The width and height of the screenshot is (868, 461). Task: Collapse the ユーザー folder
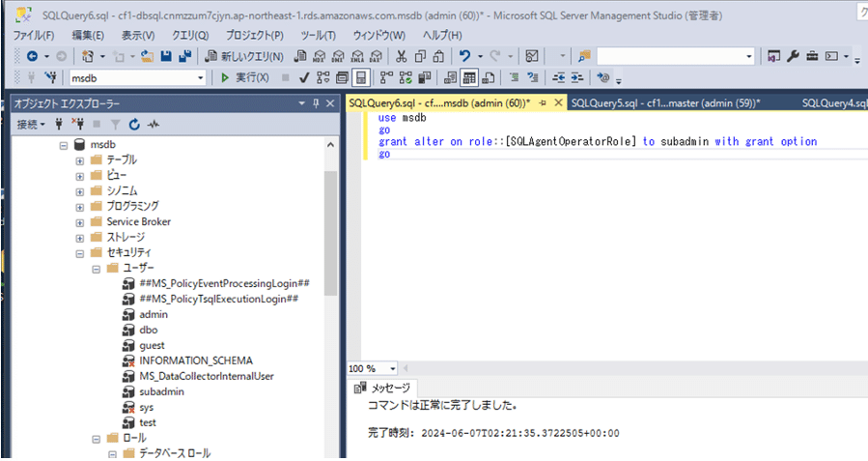point(96,270)
